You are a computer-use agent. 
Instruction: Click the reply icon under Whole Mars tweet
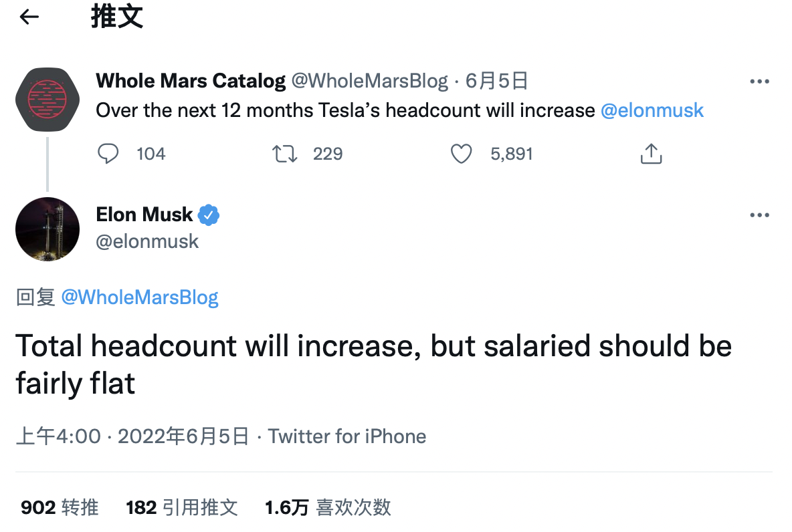[108, 154]
